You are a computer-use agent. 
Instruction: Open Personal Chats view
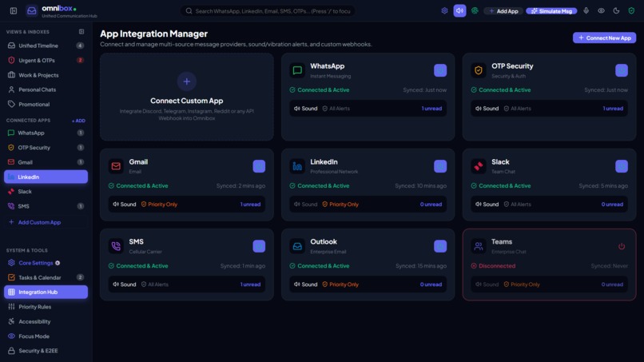pos(46,90)
